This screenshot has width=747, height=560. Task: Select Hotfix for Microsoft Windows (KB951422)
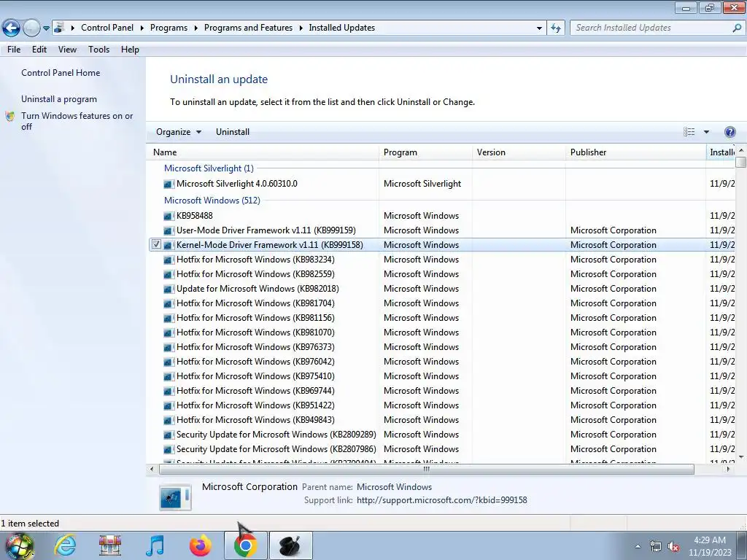coord(255,405)
